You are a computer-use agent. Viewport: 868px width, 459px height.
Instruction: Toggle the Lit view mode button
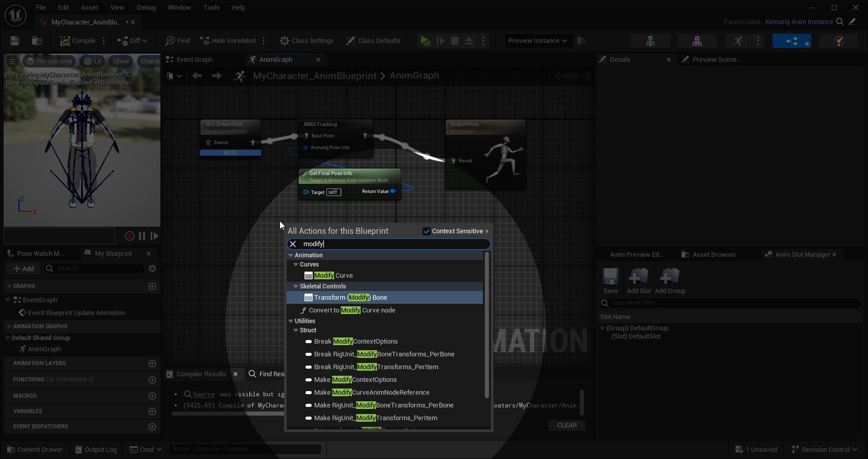(93, 61)
